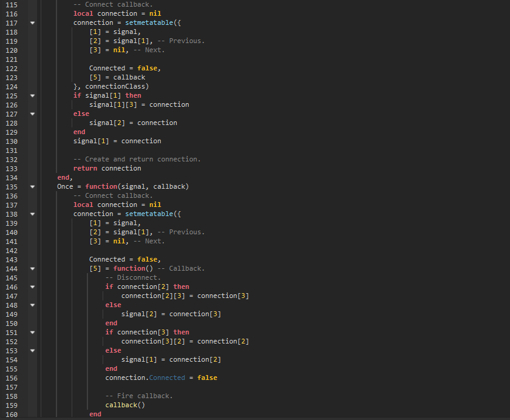This screenshot has width=510, height=420.
Task: Collapse the fold arrow on line 117
Action: click(x=32, y=23)
